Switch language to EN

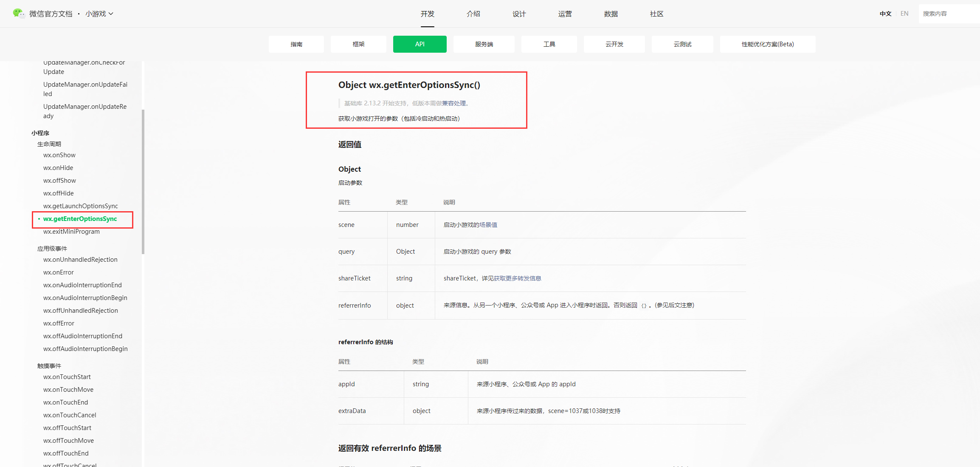click(904, 14)
